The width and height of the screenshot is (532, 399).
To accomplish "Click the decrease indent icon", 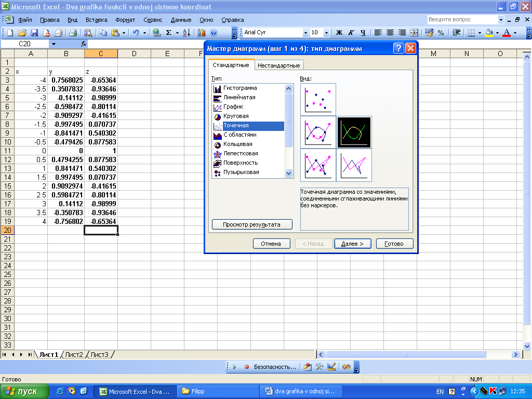I will 456,33.
